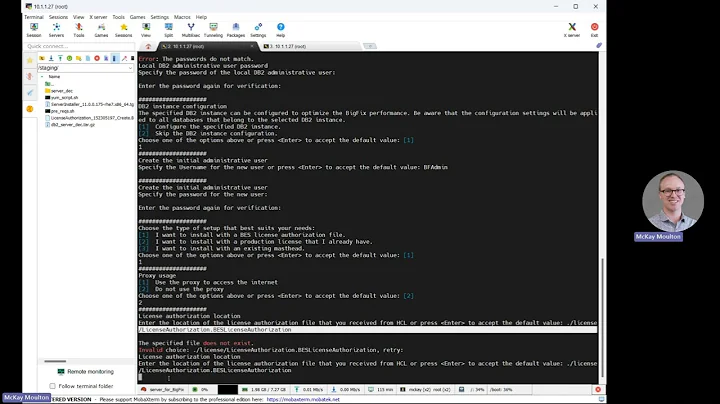Click the SFTP new file icon
720x404 pixels.
(x=88, y=58)
